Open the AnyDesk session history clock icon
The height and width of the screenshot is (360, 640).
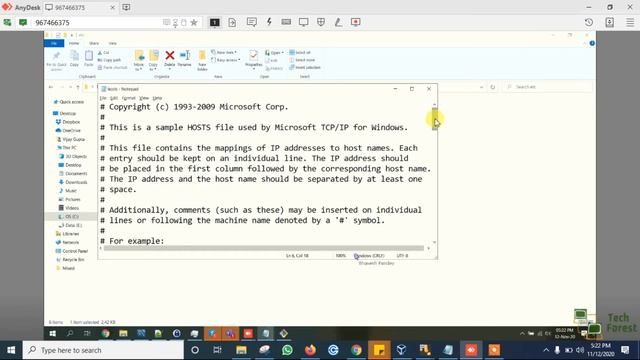589,22
